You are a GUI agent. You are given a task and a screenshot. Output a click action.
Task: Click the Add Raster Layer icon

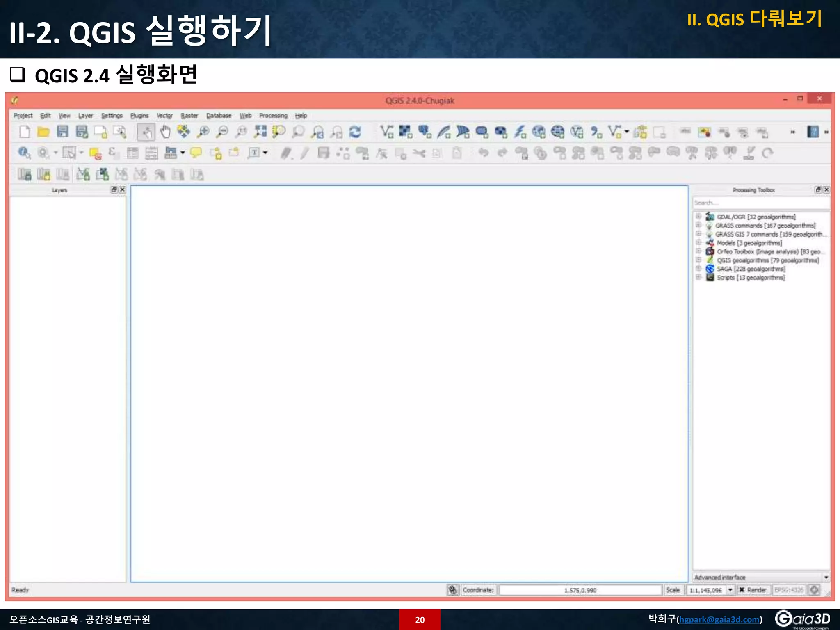tap(406, 132)
